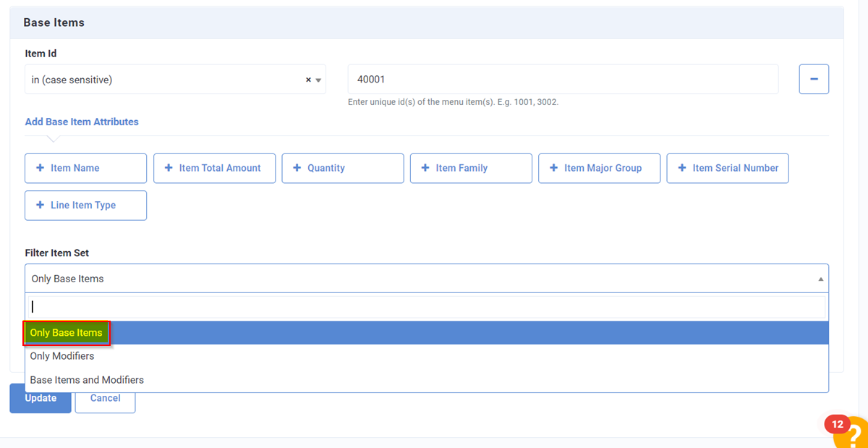Clear the operator selection with the x icon
Viewport: 868px width, 448px height.
tap(308, 80)
